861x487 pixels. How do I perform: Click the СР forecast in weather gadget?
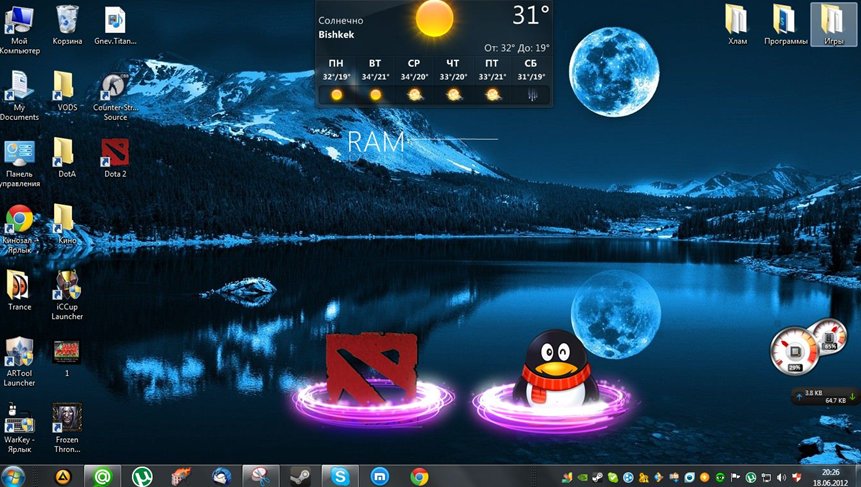414,81
